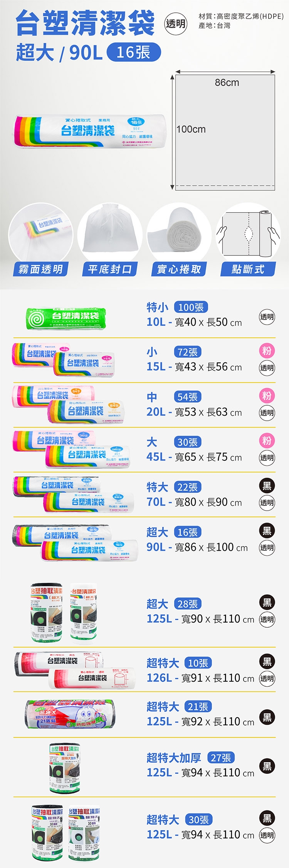Click the pink 粉 badge in the 45L row
This screenshot has height=868, width=289.
(x=267, y=440)
